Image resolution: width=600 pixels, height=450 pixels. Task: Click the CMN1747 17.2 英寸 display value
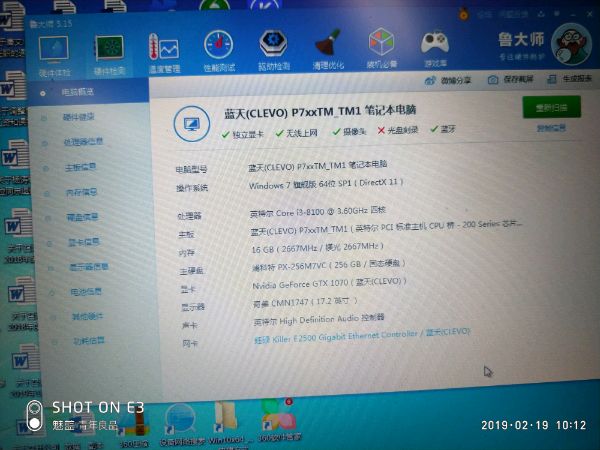point(305,302)
